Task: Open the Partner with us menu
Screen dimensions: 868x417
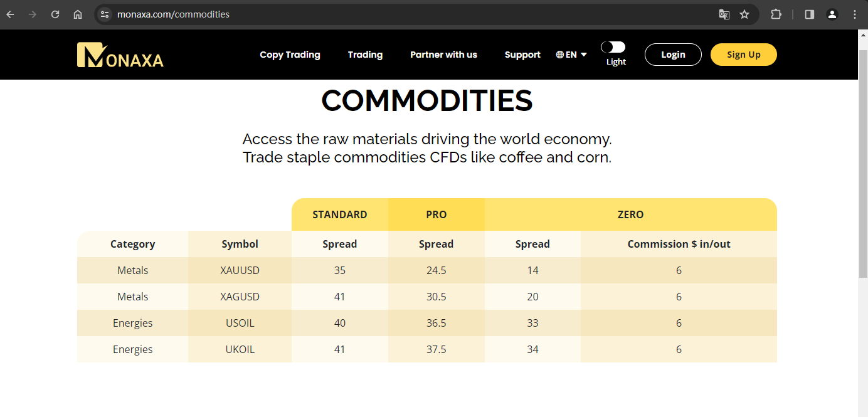Action: tap(443, 55)
